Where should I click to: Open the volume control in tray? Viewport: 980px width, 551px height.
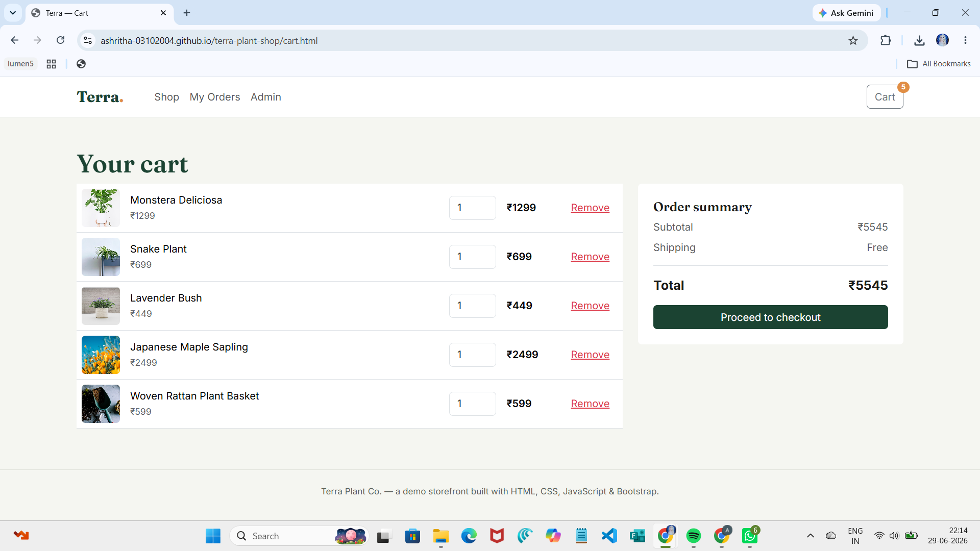click(x=894, y=536)
